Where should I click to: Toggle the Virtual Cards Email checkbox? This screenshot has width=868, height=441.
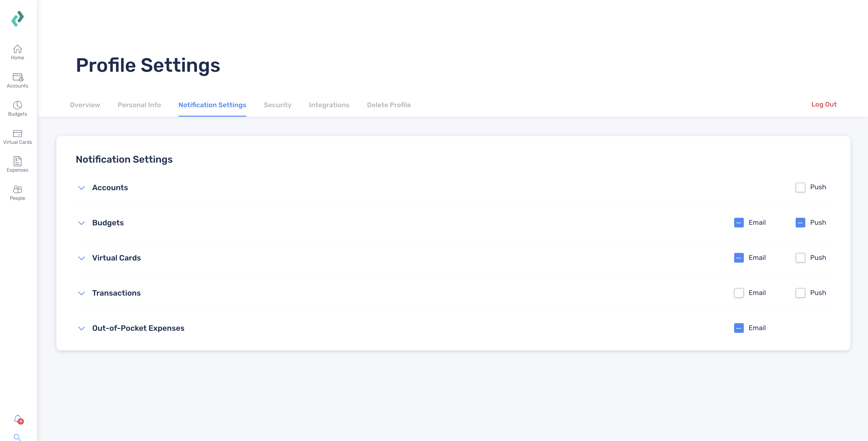click(x=739, y=258)
